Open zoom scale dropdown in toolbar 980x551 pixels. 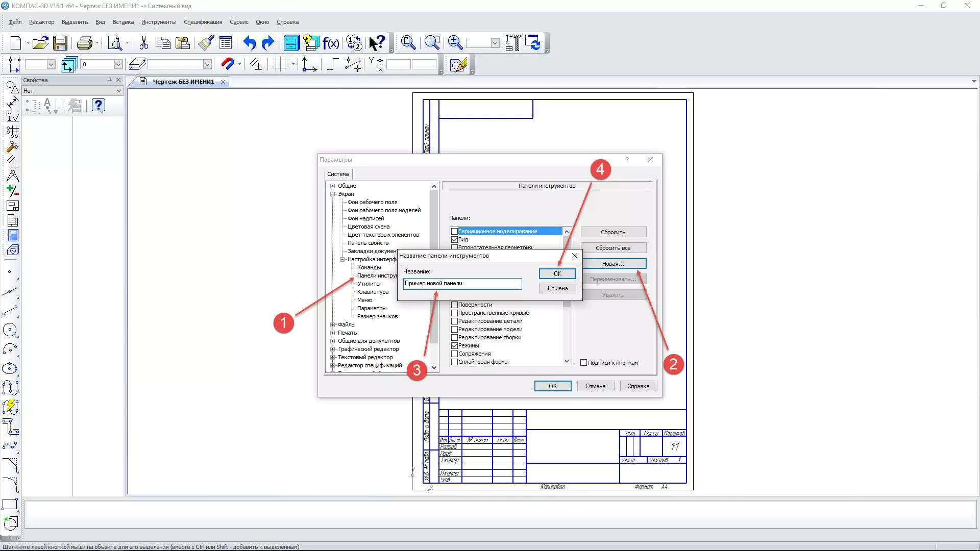pyautogui.click(x=495, y=43)
